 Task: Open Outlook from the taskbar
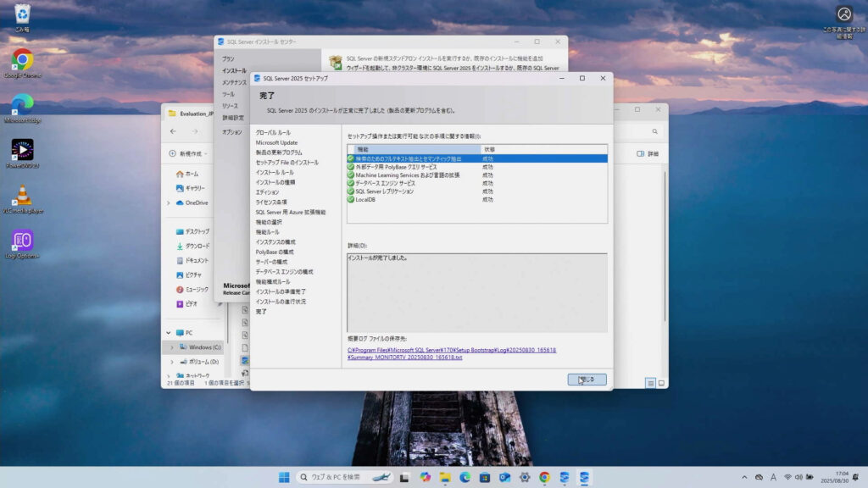pos(505,478)
